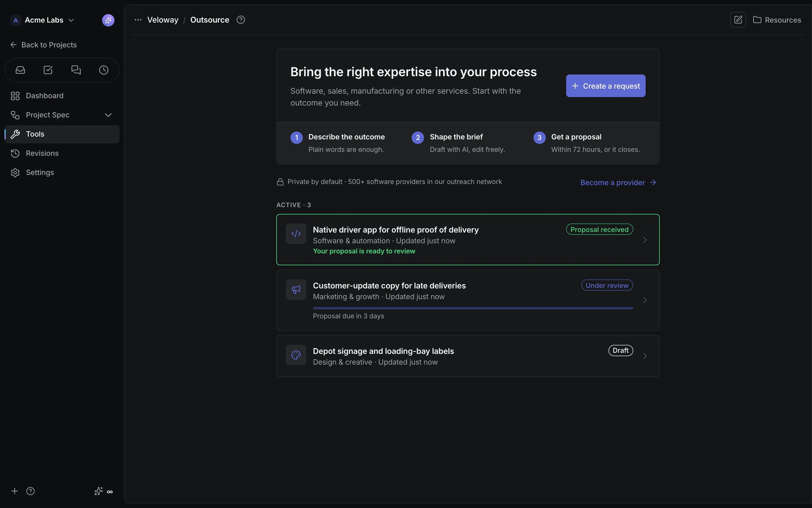Open Revisions in sidebar
Image resolution: width=812 pixels, height=508 pixels.
pos(62,153)
